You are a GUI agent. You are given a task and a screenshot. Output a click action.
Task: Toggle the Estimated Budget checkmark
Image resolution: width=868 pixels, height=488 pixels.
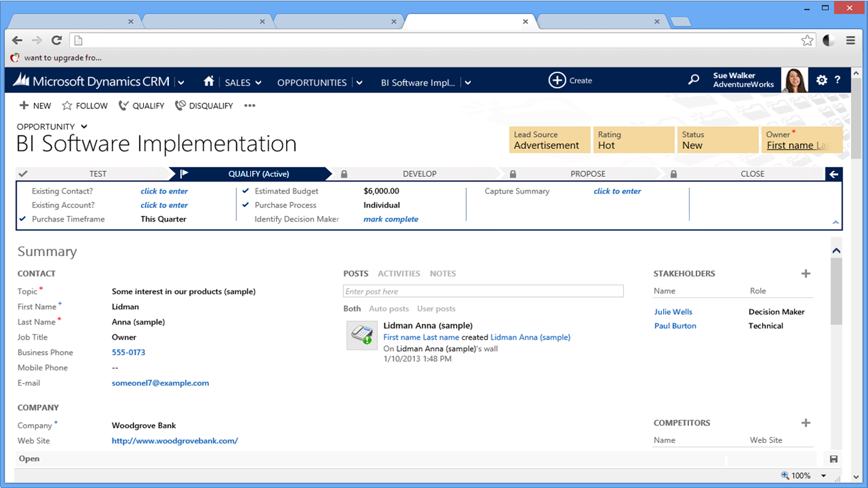[245, 191]
